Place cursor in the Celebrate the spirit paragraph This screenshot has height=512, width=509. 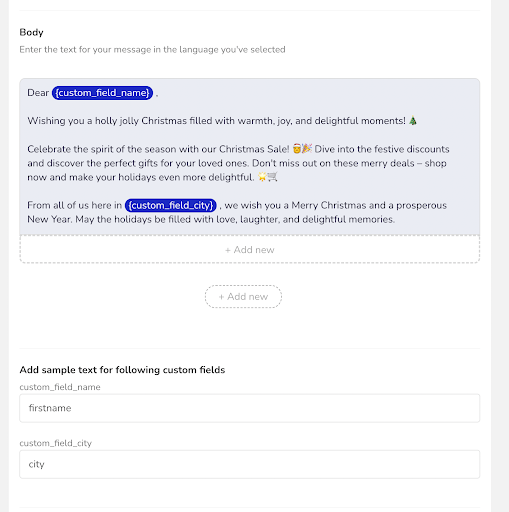pyautogui.click(x=238, y=163)
